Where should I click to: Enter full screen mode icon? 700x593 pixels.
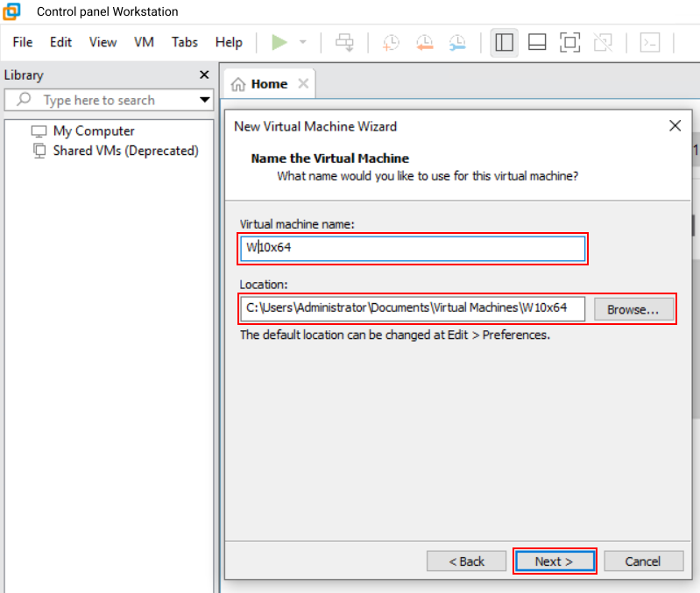point(569,42)
